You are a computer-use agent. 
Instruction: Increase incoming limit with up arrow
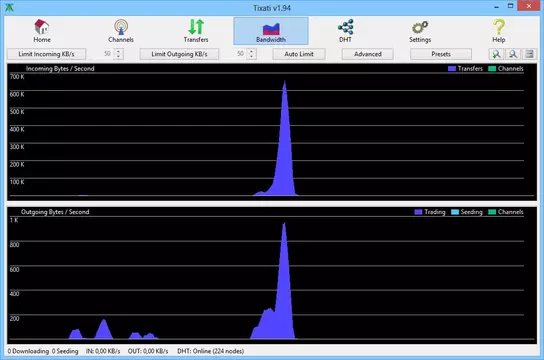coord(119,51)
